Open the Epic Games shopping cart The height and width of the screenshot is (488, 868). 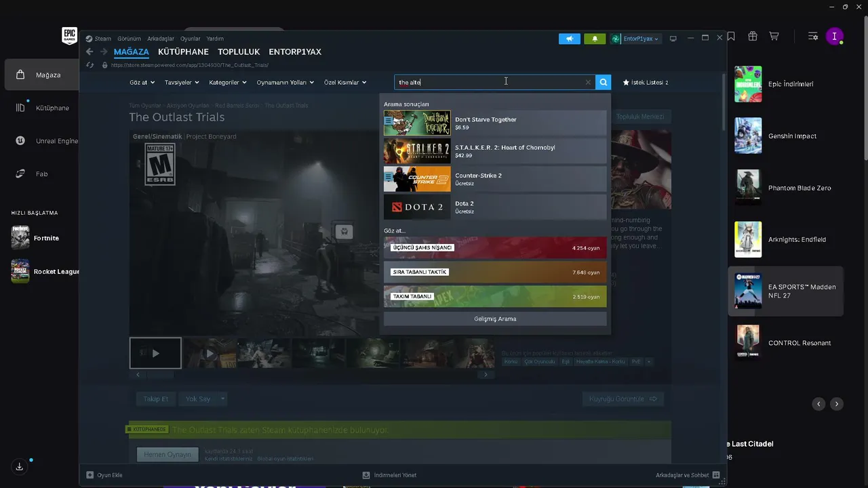point(774,37)
